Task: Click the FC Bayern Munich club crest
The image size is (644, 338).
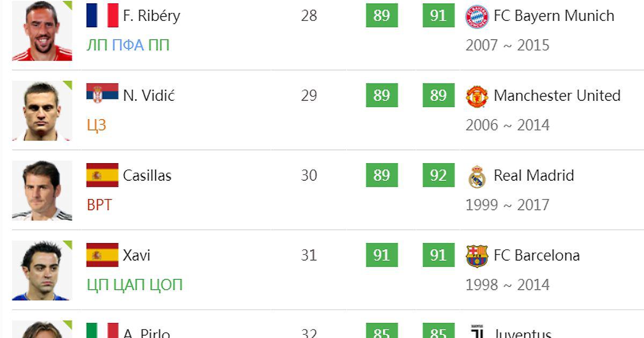Action: (477, 16)
